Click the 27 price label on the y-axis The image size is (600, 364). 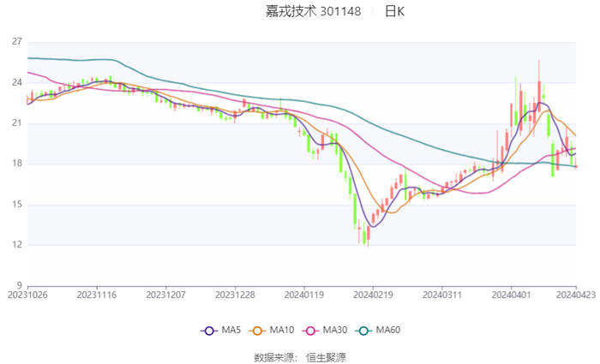[16, 42]
